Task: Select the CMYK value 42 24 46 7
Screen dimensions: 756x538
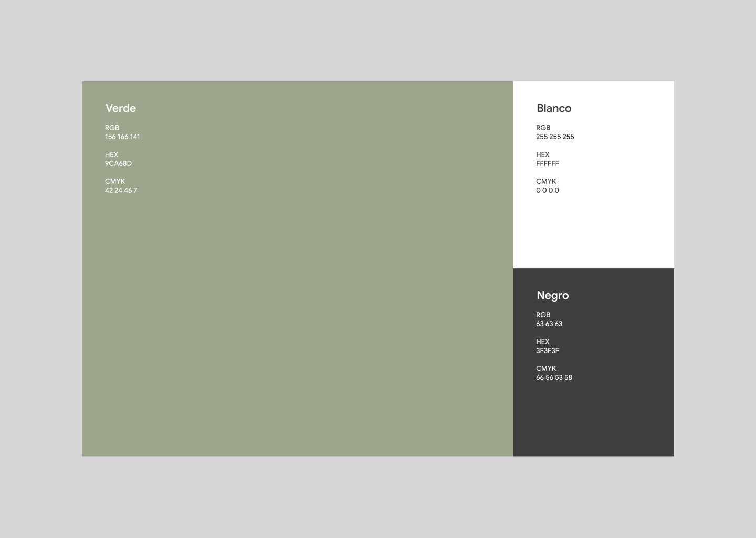Action: point(121,190)
